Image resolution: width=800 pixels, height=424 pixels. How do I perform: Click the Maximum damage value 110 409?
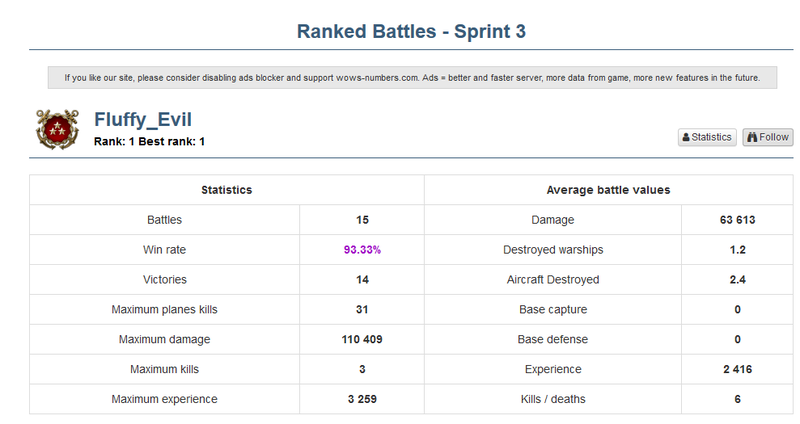(x=362, y=340)
